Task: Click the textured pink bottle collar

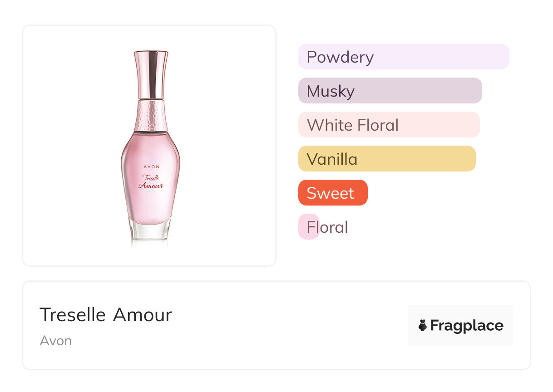Action: point(151,116)
